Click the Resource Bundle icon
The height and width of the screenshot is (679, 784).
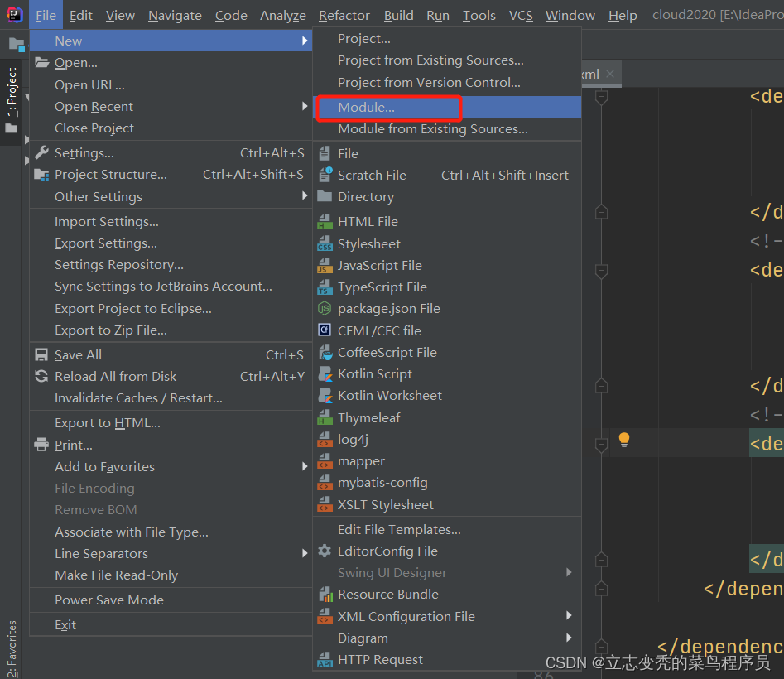pos(325,595)
